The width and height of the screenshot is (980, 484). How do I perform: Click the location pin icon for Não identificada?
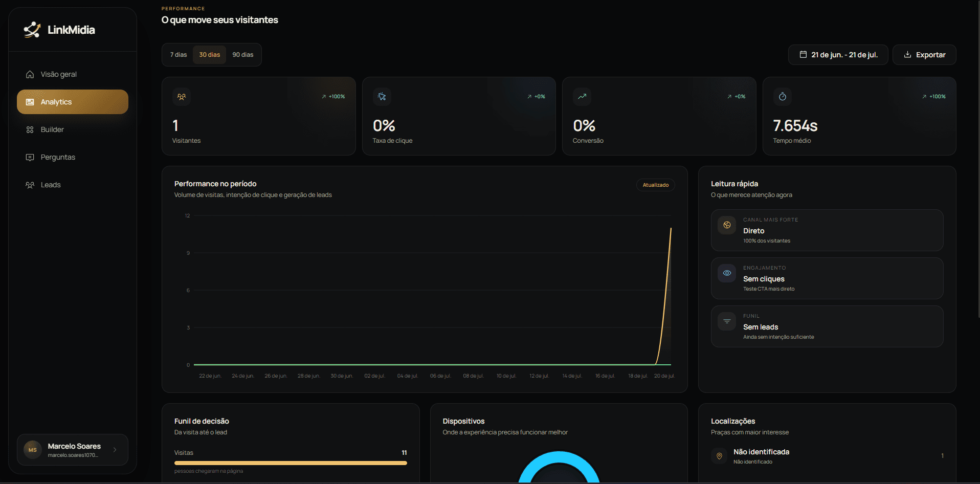pos(719,456)
